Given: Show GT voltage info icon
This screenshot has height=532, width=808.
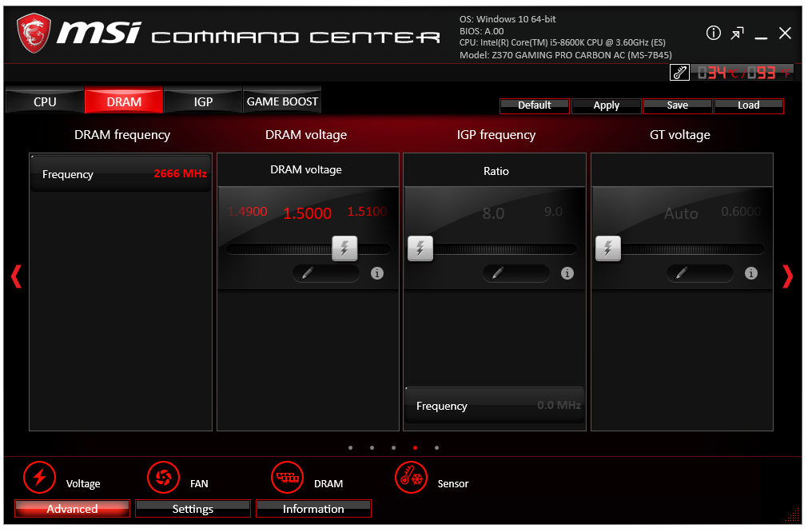Looking at the screenshot, I should (751, 273).
